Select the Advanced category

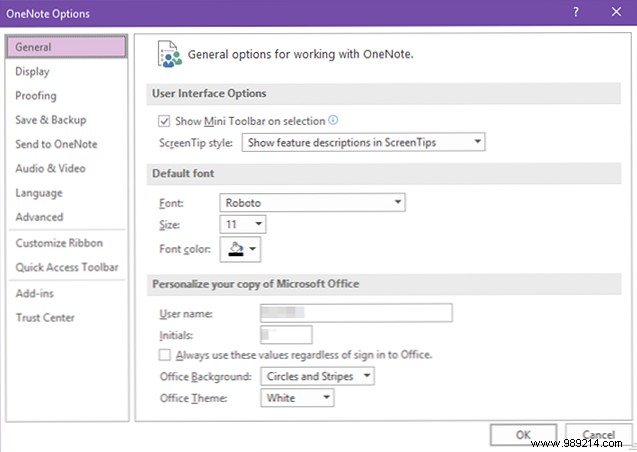click(x=66, y=217)
